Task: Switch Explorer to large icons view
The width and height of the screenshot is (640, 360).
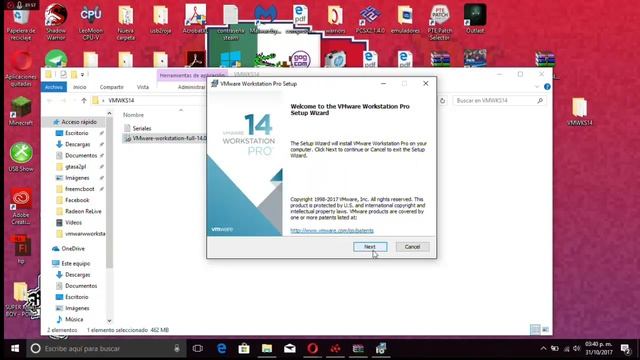Action: point(545,329)
